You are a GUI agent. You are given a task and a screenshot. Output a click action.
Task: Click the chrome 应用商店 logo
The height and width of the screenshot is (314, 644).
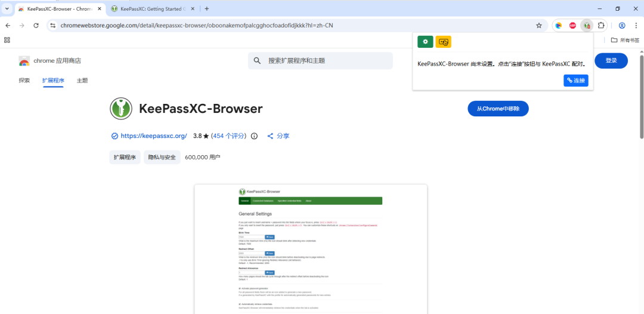point(49,61)
